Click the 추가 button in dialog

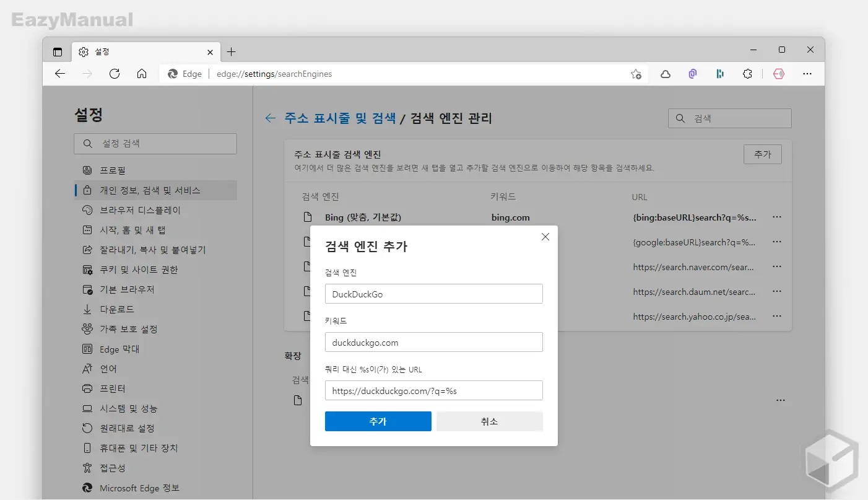pyautogui.click(x=378, y=421)
